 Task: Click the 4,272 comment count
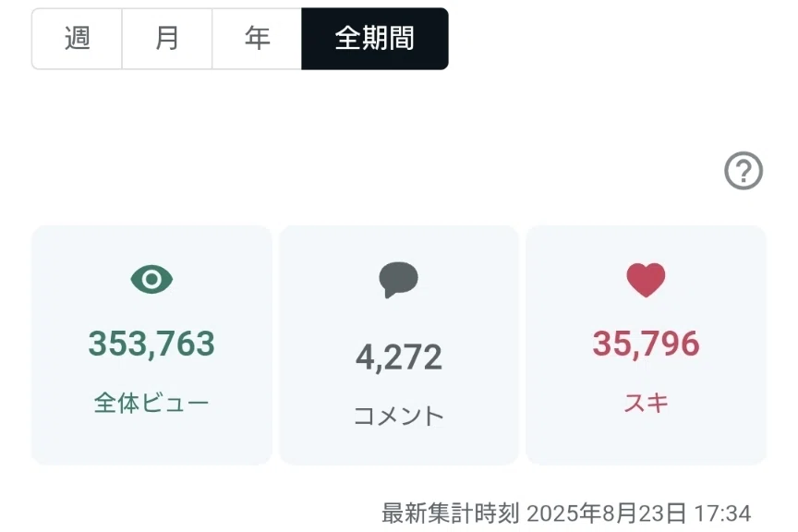click(398, 357)
